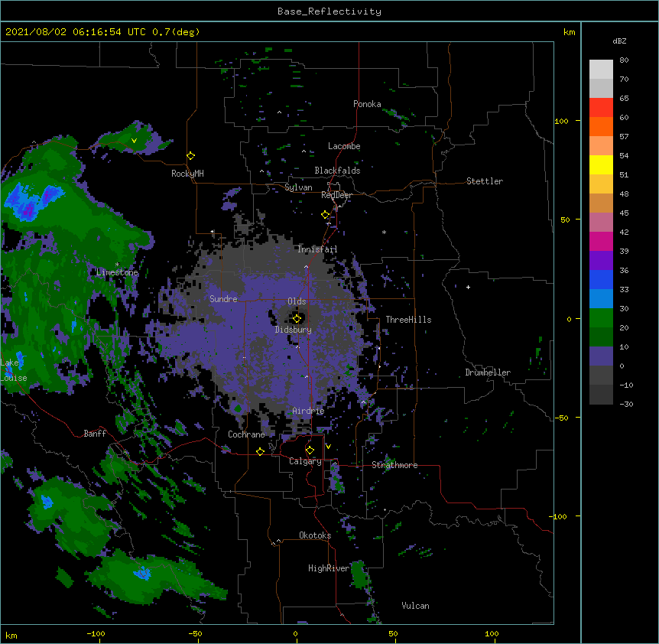Click the blue 33–36 dBZ legend swatch

pos(601,279)
